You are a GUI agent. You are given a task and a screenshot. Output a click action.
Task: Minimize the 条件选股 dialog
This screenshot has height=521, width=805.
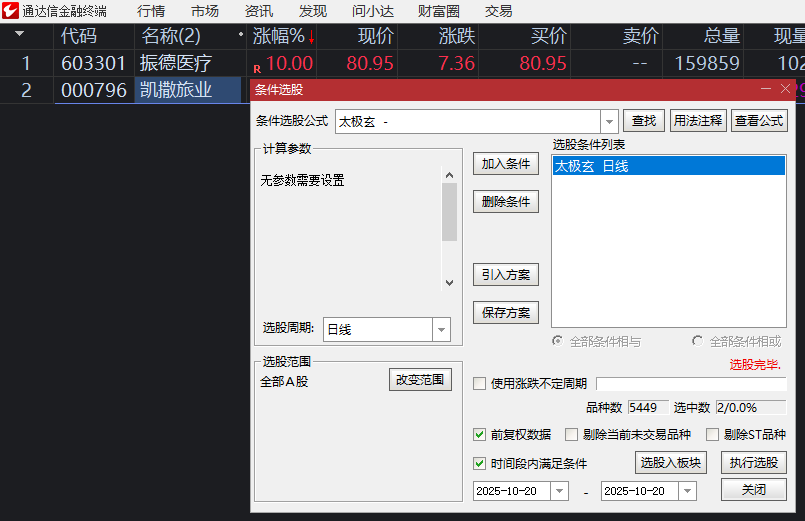(x=766, y=89)
